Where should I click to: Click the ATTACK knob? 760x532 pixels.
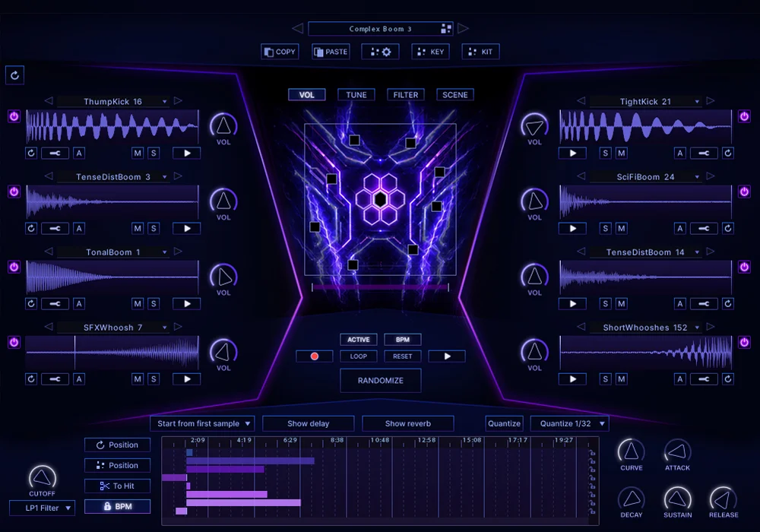tap(677, 451)
